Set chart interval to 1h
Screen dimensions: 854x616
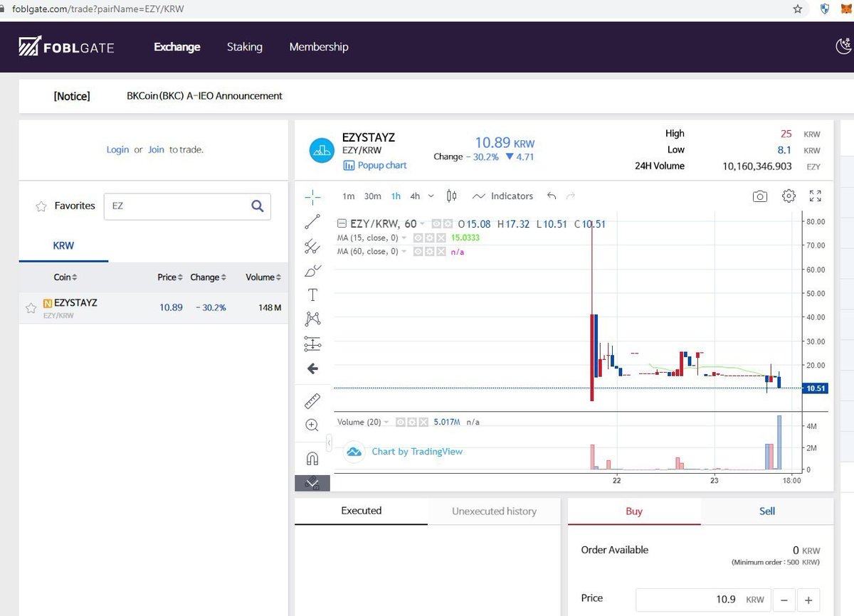396,196
